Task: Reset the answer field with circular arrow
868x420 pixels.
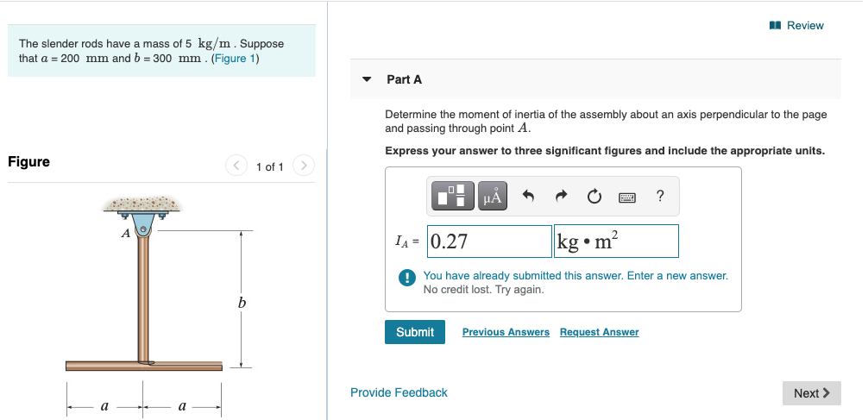Action: click(594, 196)
